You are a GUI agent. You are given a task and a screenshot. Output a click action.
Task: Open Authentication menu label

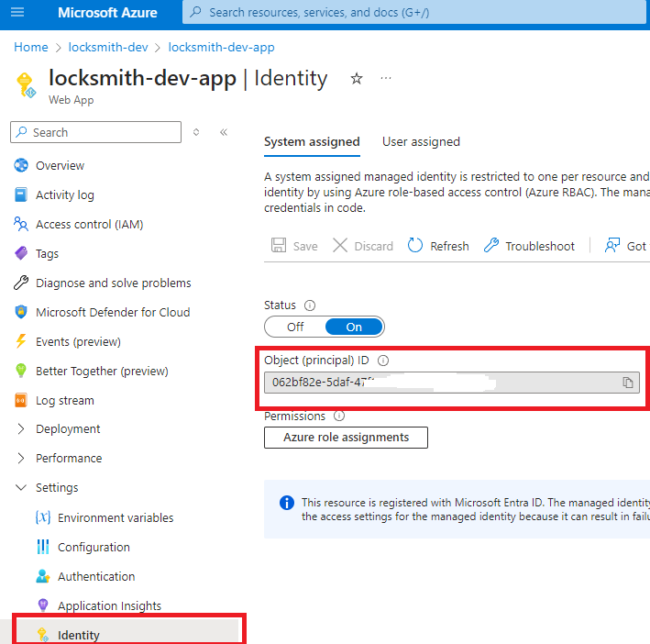96,576
